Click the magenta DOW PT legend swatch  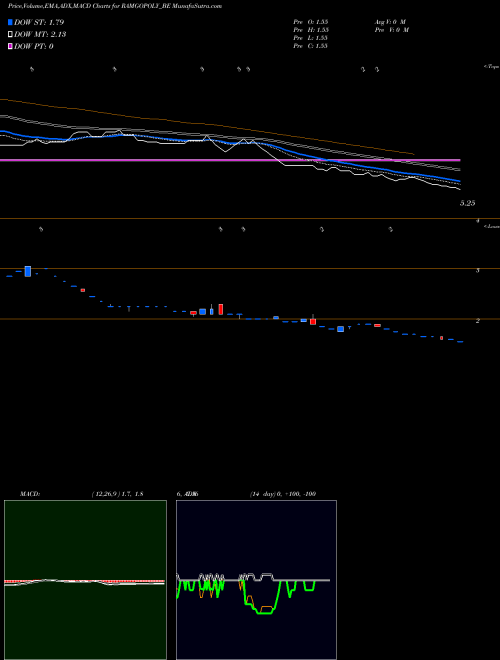point(10,46)
